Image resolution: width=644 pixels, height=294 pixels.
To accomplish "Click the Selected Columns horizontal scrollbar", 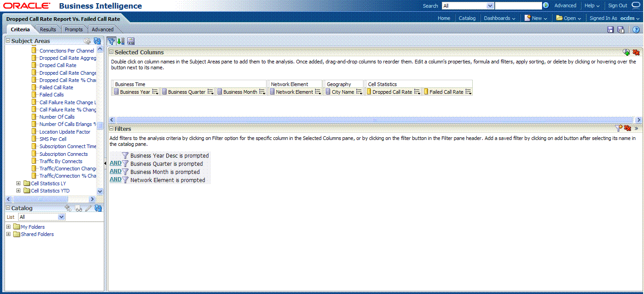I will pos(374,120).
